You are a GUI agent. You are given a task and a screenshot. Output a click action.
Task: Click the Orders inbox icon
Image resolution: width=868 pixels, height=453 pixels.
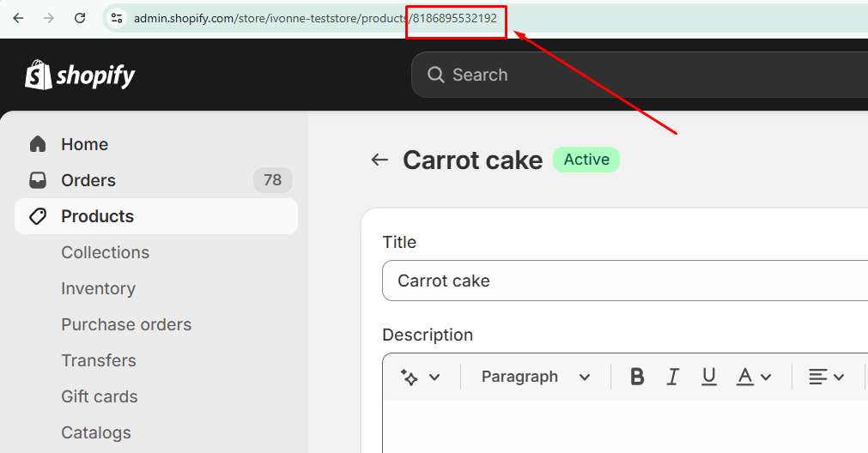coord(38,180)
